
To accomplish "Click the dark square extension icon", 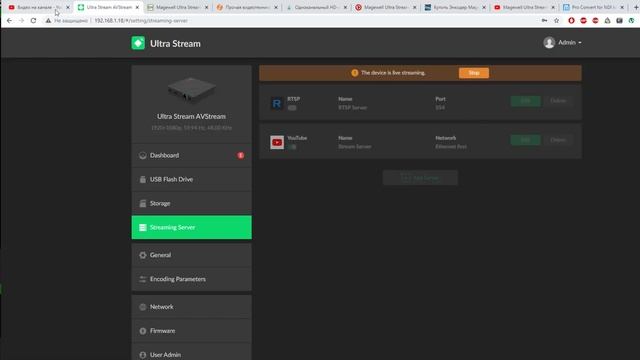I will 619,20.
